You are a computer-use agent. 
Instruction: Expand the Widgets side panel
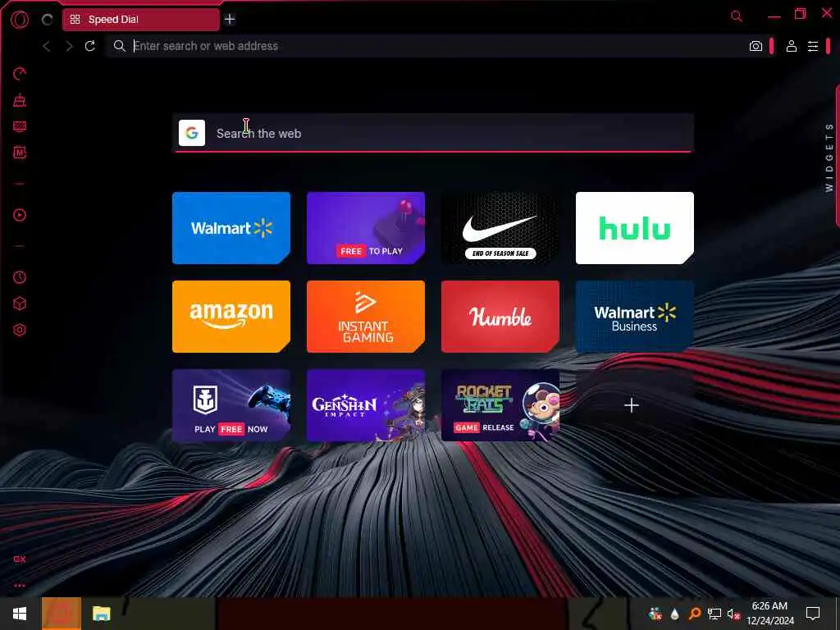point(829,157)
